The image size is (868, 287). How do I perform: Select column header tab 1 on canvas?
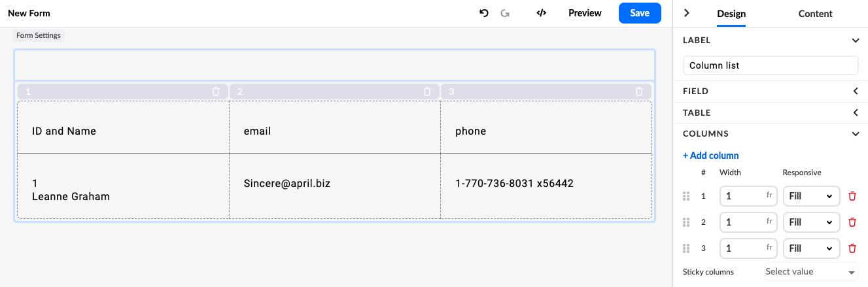point(123,92)
